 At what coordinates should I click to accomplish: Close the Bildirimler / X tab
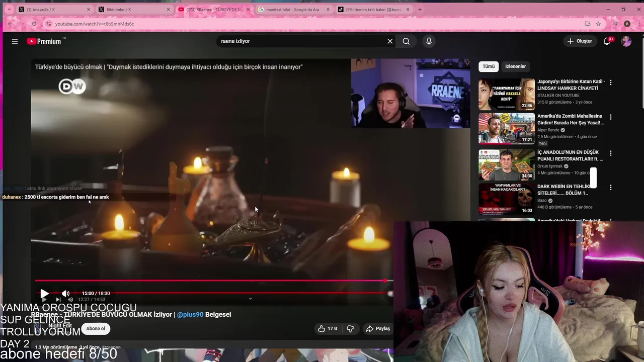pyautogui.click(x=168, y=10)
